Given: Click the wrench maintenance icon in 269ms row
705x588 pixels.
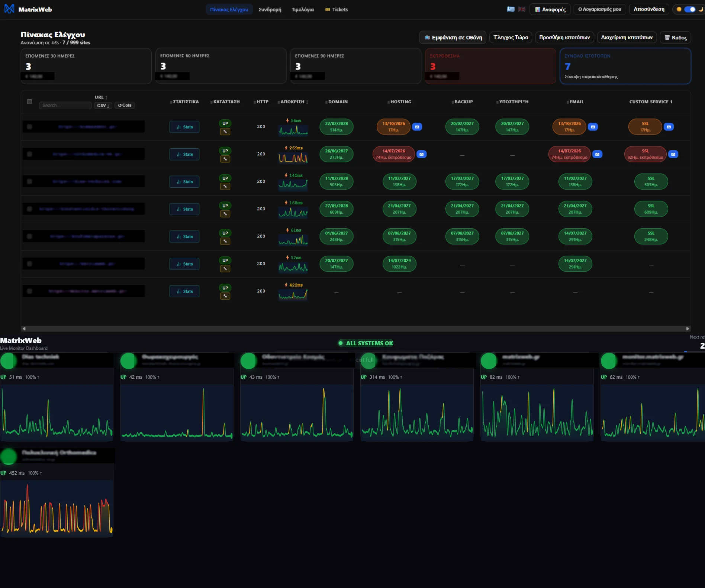Looking at the screenshot, I should (225, 159).
